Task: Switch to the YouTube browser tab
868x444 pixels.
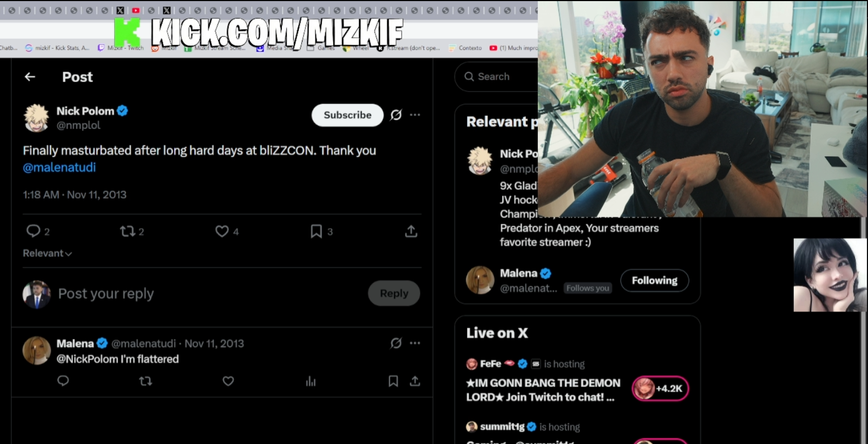Action: 135,10
